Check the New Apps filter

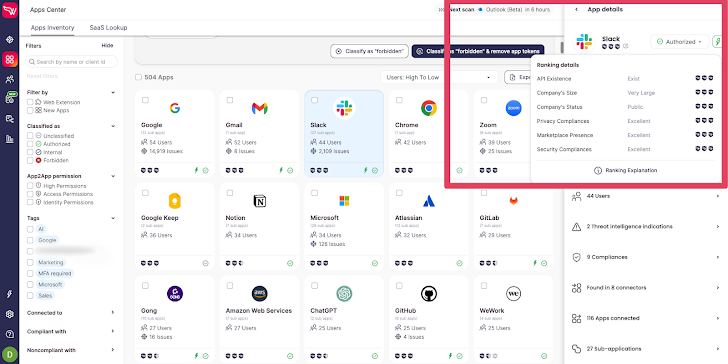(30, 110)
